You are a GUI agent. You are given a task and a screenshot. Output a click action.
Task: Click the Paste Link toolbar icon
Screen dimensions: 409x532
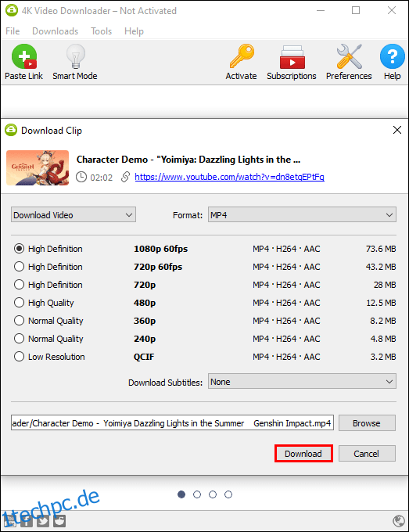pyautogui.click(x=24, y=56)
